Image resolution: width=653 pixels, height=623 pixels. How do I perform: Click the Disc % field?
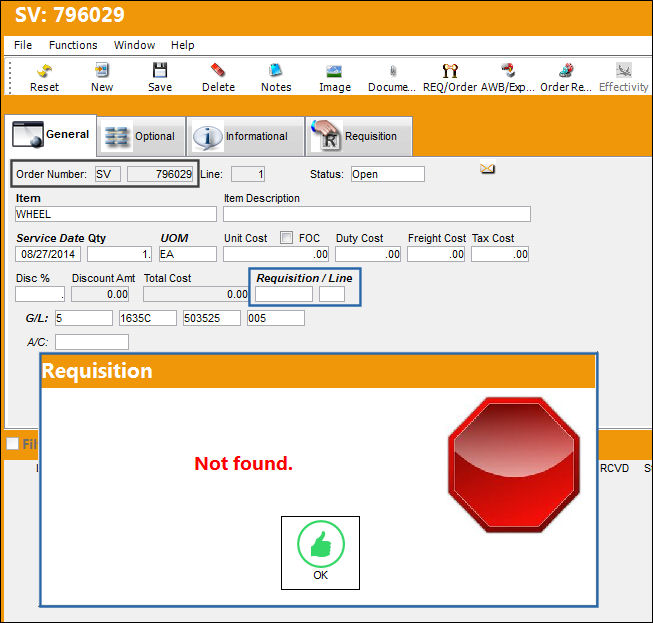[x=40, y=294]
